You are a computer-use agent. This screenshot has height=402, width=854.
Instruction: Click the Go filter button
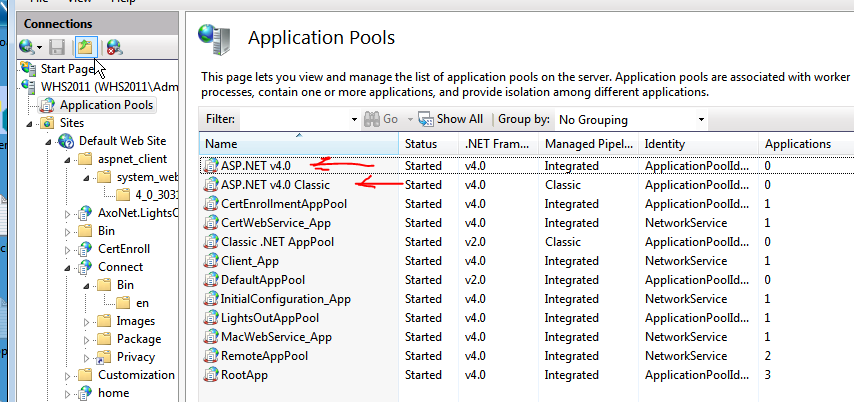coord(381,119)
